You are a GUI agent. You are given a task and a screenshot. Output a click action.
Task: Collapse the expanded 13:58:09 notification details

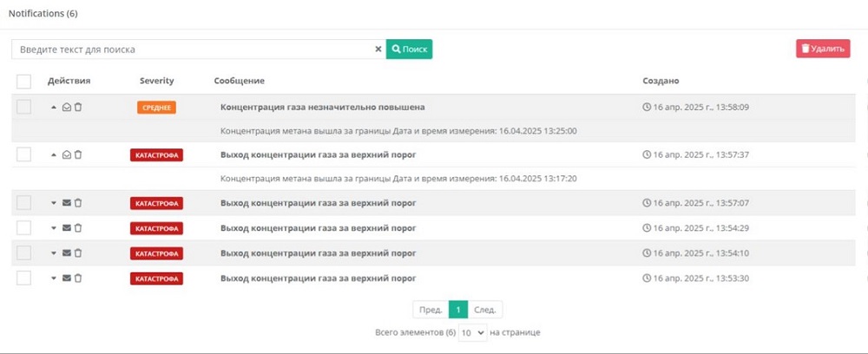(x=54, y=108)
